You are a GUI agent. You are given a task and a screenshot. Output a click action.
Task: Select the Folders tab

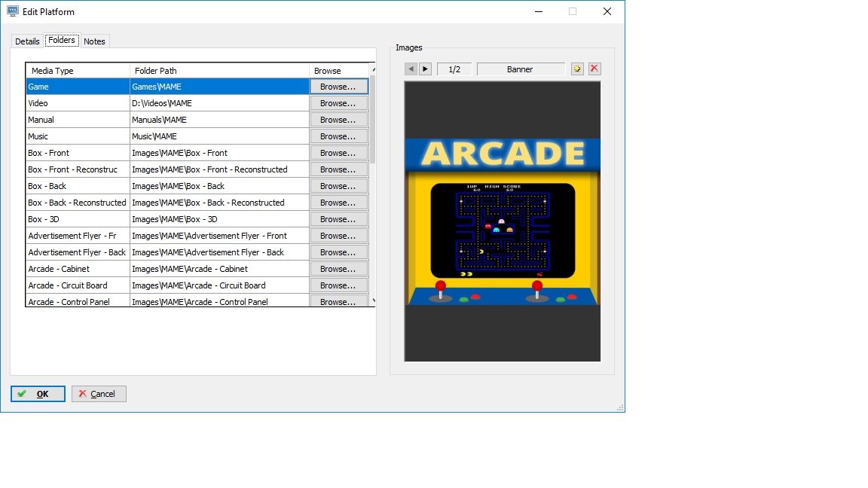click(62, 41)
